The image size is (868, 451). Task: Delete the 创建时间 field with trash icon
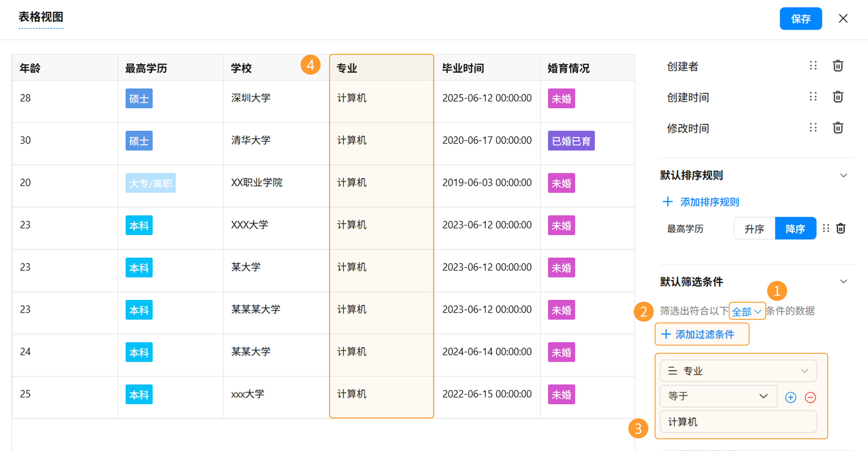[838, 97]
